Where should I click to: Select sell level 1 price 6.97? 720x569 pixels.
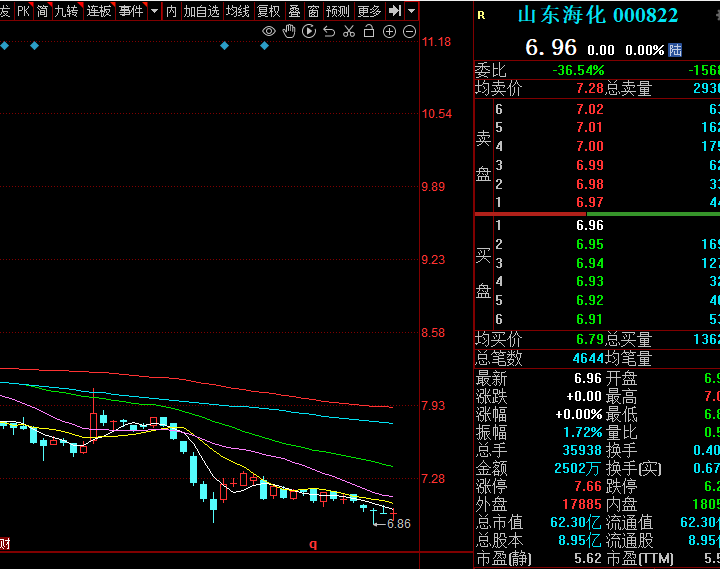[590, 203]
